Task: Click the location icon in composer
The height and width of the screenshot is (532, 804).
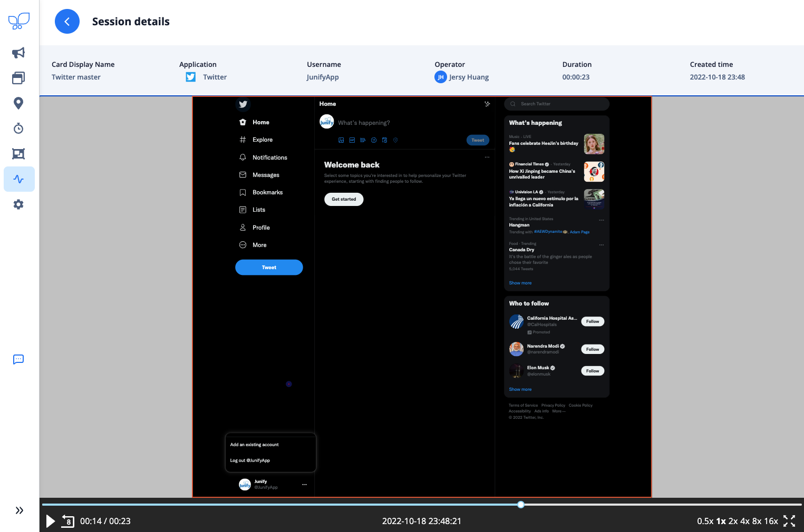Action: 395,140
